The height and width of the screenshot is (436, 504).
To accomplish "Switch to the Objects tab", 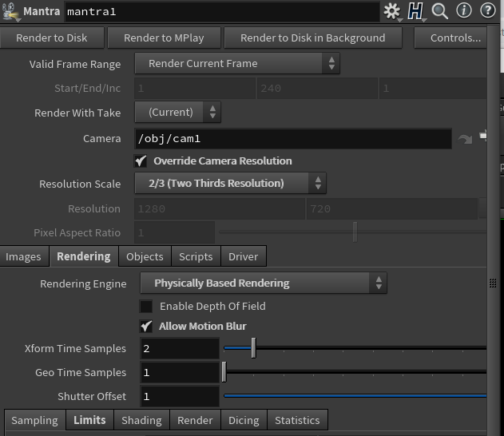I will tap(145, 256).
